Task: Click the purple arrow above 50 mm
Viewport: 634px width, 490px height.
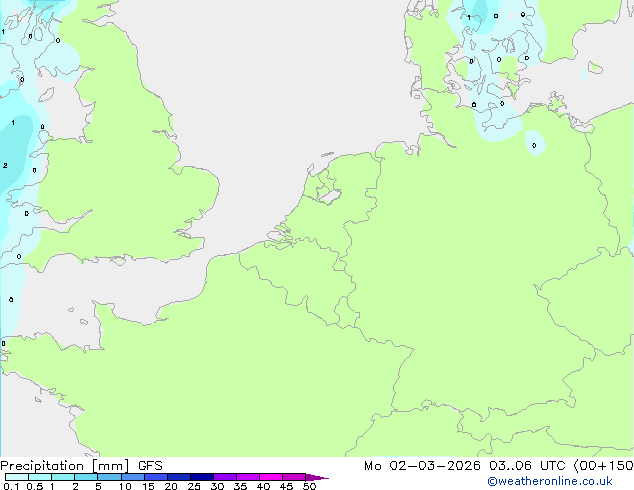Action: 317,477
